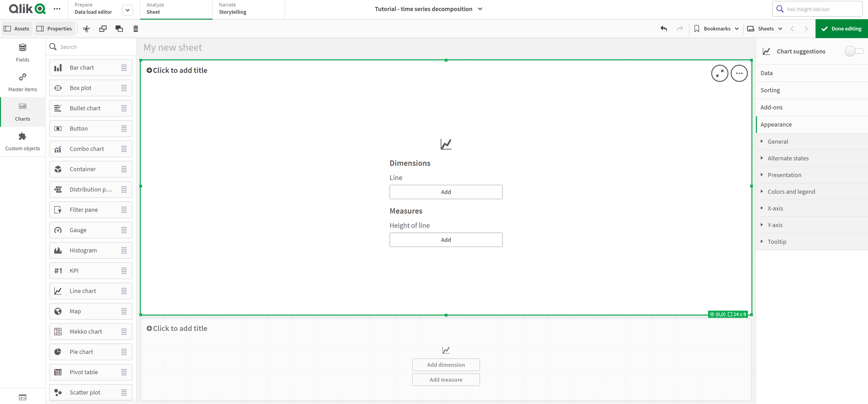Image resolution: width=868 pixels, height=404 pixels.
Task: Click the cut scissors icon in toolbar
Action: [86, 29]
